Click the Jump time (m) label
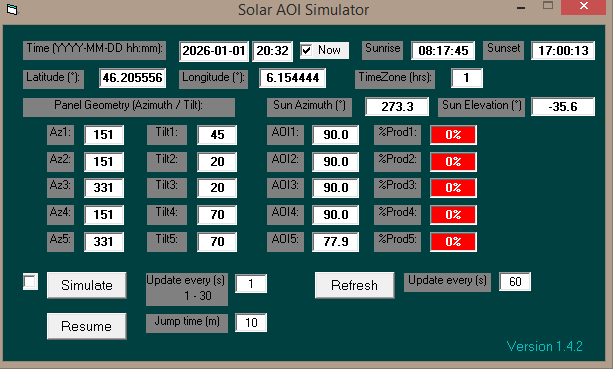 click(187, 323)
